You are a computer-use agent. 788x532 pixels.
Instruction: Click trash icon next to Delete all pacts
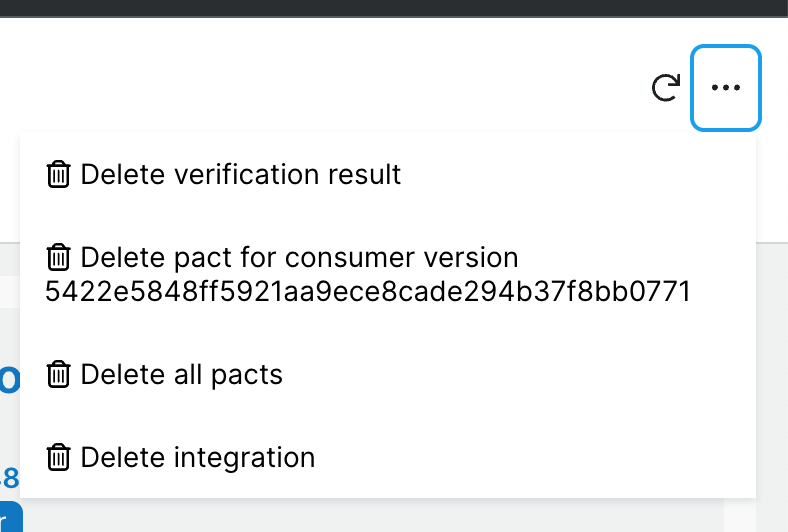pos(59,375)
